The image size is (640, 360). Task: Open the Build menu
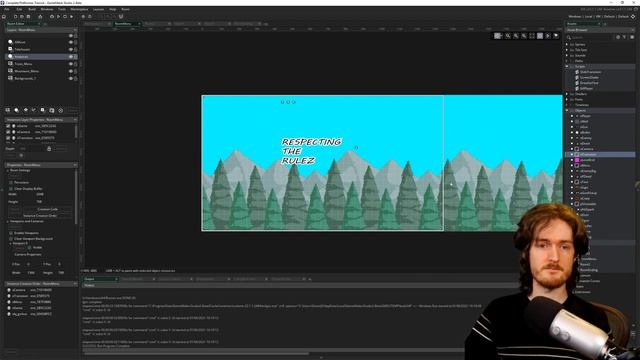click(32, 9)
